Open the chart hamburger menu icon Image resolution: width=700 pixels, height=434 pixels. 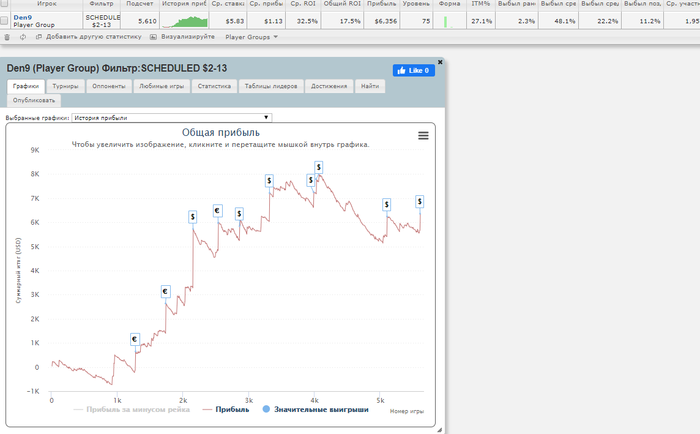[x=423, y=136]
